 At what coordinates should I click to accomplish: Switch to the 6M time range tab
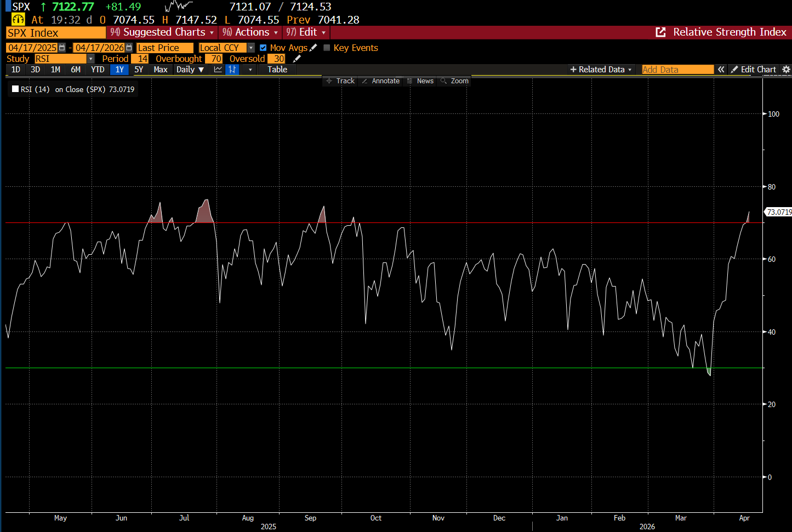pos(76,70)
